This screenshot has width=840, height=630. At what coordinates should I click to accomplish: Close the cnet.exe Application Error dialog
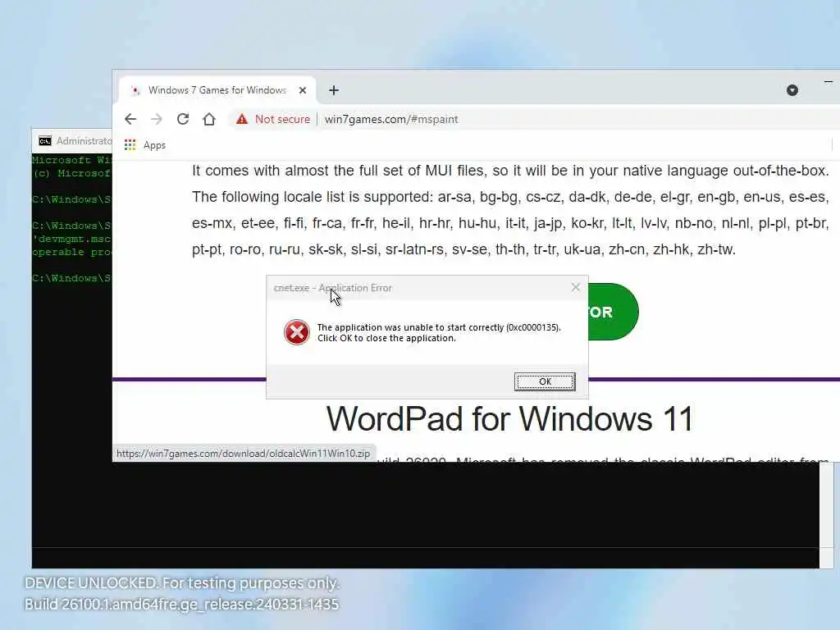point(575,288)
